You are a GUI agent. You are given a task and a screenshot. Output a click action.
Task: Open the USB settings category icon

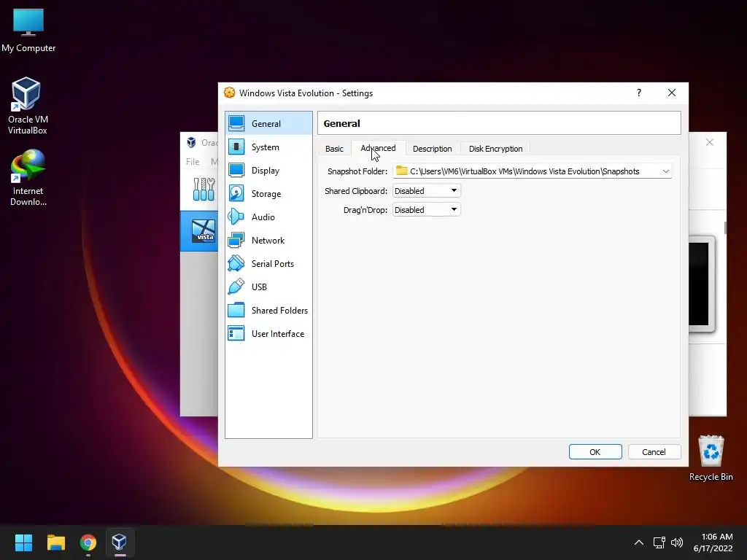236,287
